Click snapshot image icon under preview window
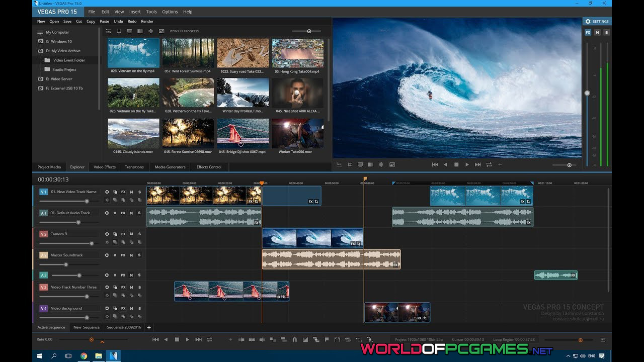Viewport: 644px width, 362px height. click(x=392, y=164)
